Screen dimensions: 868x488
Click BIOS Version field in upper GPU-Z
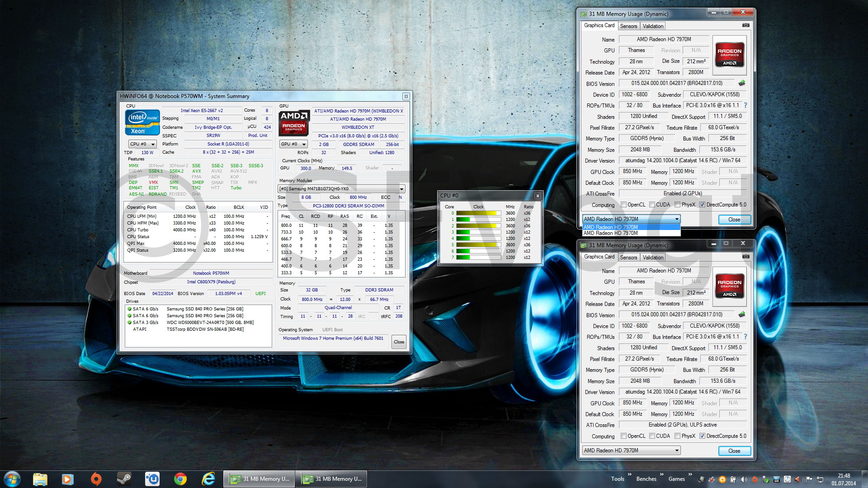(677, 83)
